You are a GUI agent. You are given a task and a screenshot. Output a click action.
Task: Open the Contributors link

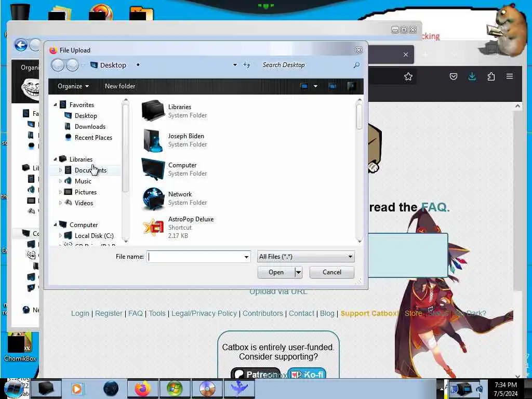(262, 313)
